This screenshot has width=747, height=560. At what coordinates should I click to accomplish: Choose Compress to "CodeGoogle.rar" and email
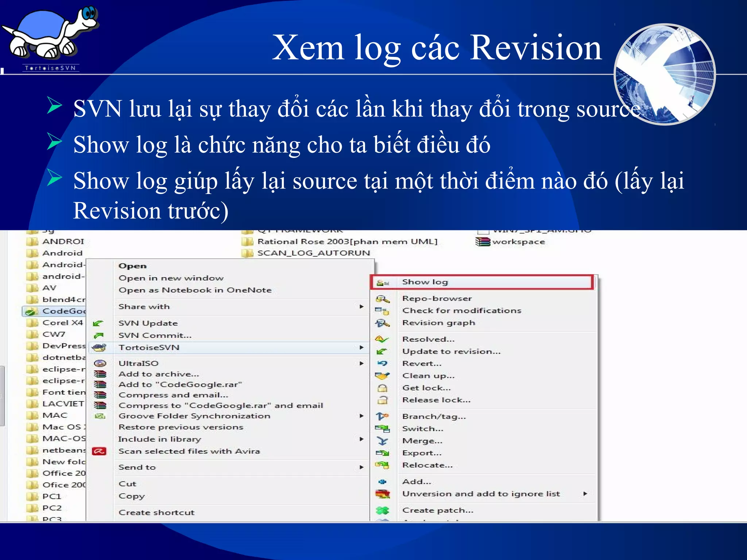tap(221, 406)
